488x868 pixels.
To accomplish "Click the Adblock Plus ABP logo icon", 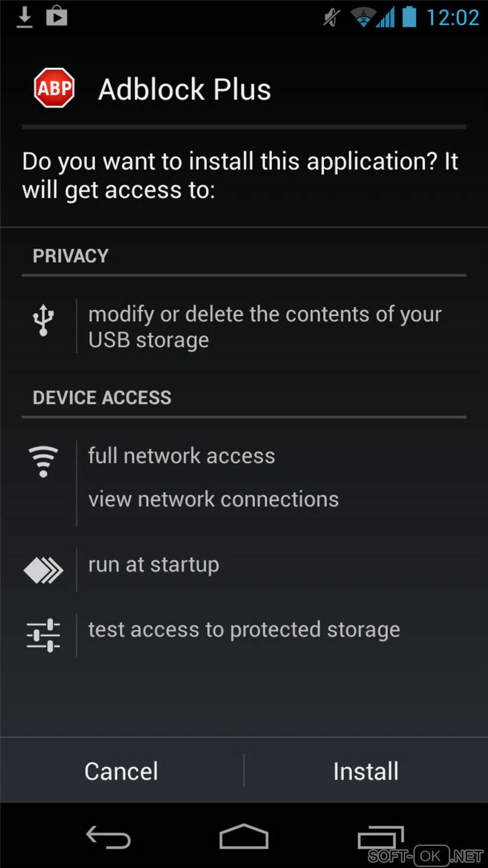I will (x=54, y=88).
